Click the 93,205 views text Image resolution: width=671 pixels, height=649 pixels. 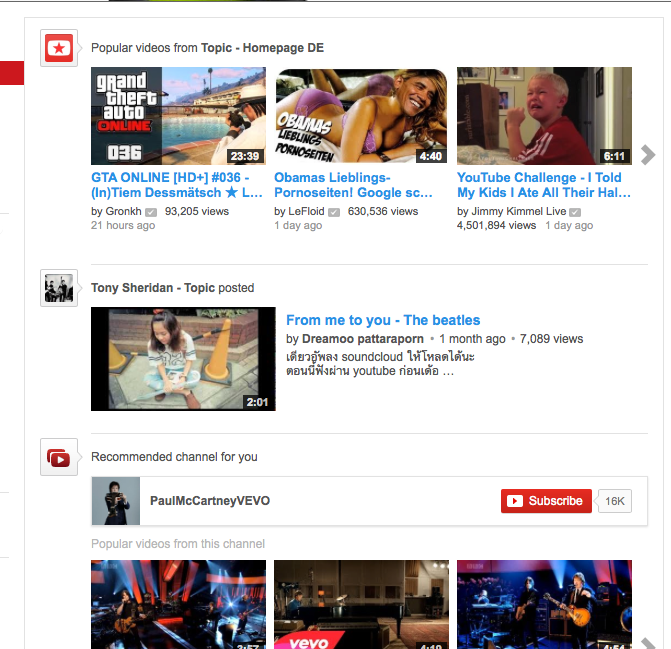pos(197,211)
